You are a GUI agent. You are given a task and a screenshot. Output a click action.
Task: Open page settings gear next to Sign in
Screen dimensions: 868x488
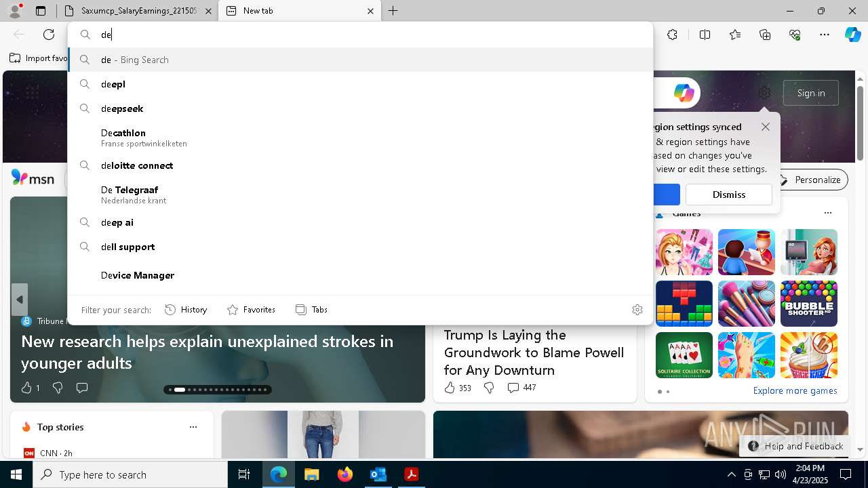point(764,93)
